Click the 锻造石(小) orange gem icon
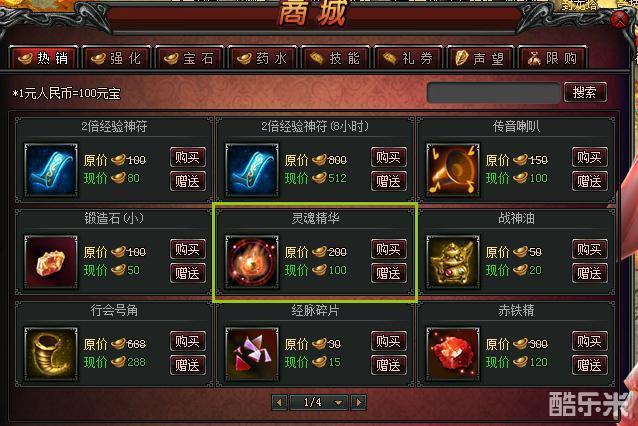 coord(51,262)
